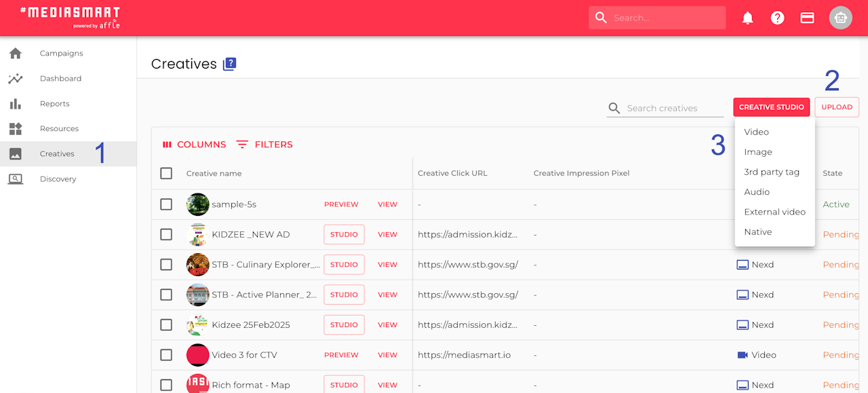Open Discovery in the sidebar

click(x=58, y=179)
